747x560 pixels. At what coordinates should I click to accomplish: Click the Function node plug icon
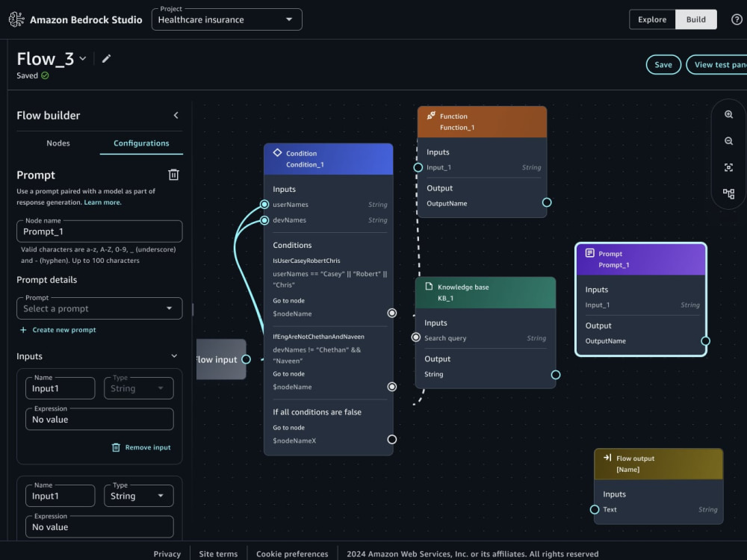click(x=431, y=115)
